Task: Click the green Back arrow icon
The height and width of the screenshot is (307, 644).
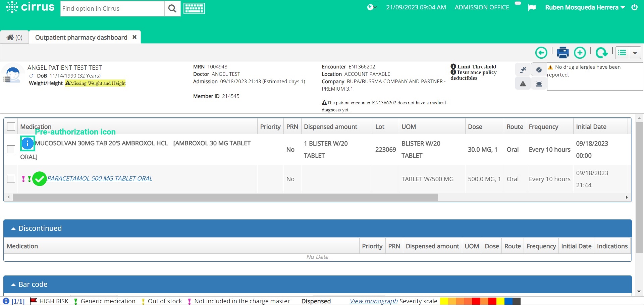Action: pyautogui.click(x=541, y=53)
